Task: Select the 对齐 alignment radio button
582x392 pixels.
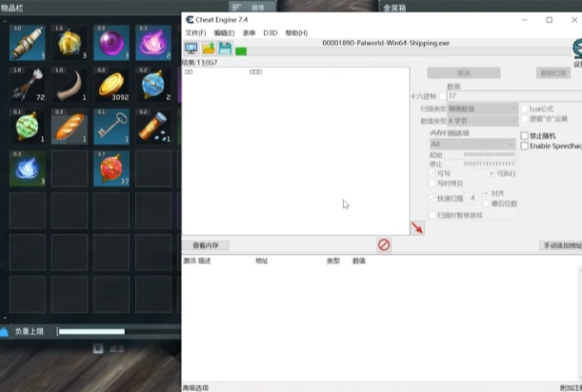Action: click(x=486, y=193)
